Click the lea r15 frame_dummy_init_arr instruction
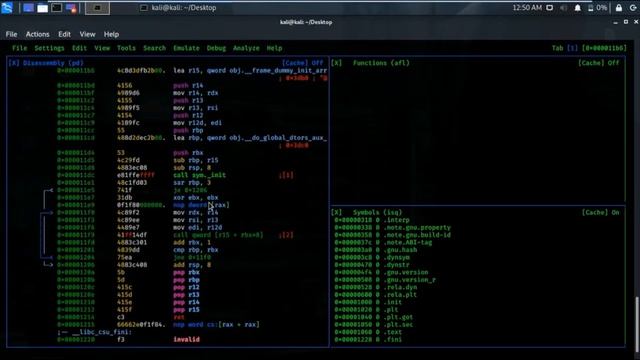640x360 pixels. coord(250,71)
